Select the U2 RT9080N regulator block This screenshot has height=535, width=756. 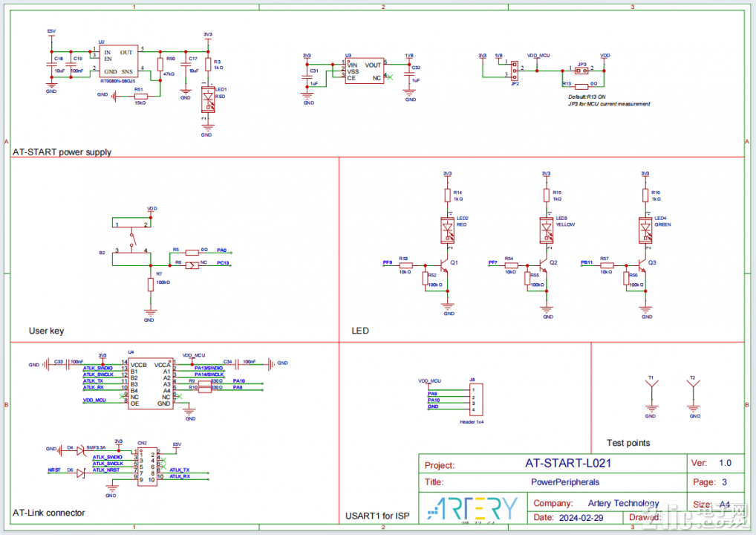(119, 61)
